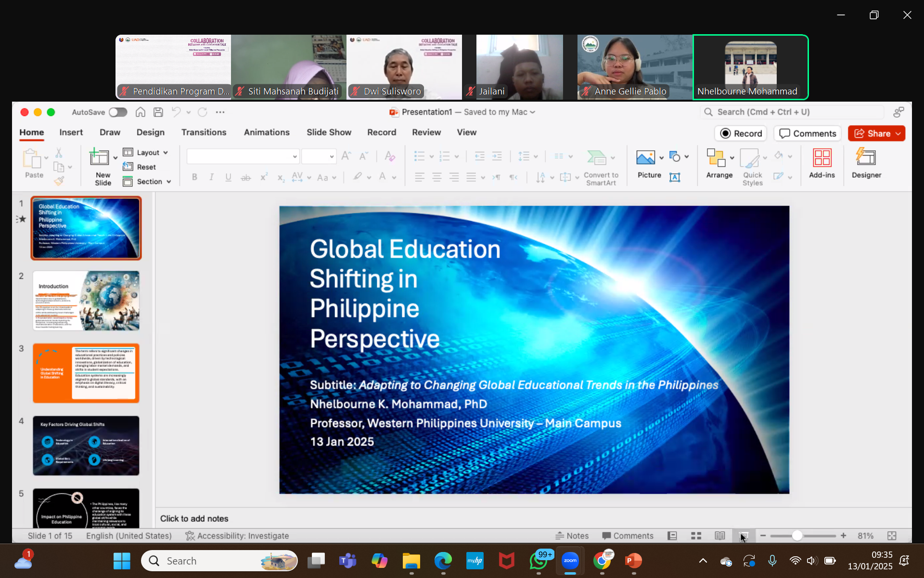Open the font name combo box
924x578 pixels.
pos(243,157)
